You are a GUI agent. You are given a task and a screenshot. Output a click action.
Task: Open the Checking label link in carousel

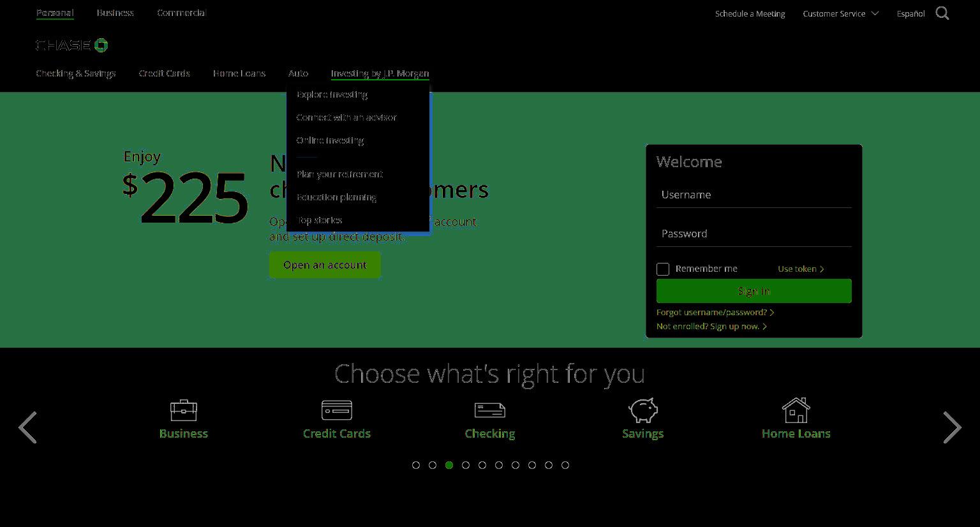pos(490,433)
